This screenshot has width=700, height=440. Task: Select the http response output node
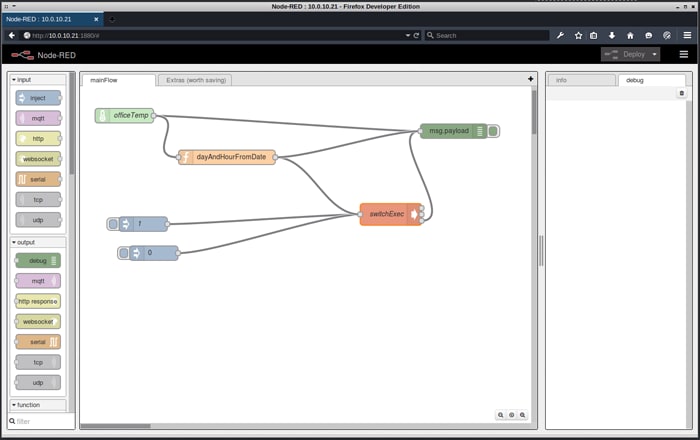pyautogui.click(x=38, y=301)
